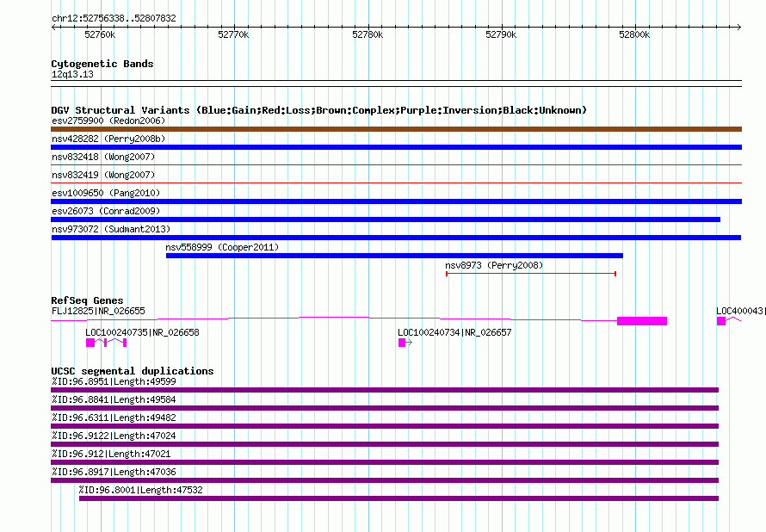
Task: Open the esv1009650 (Pang2010) label
Action: [106, 193]
